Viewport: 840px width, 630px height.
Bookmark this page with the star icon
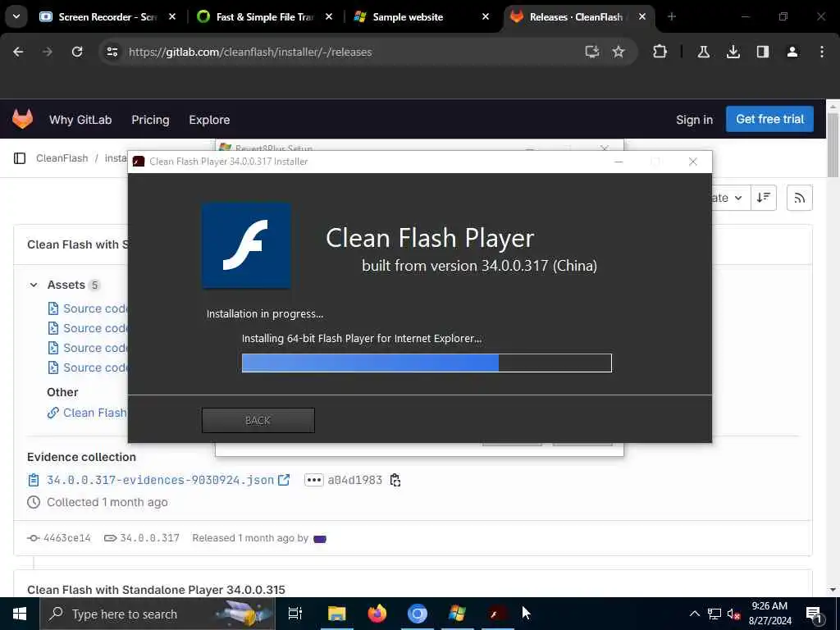click(619, 52)
